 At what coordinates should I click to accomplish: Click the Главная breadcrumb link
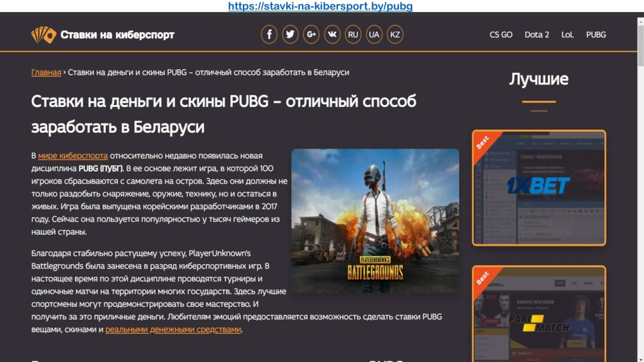point(46,72)
